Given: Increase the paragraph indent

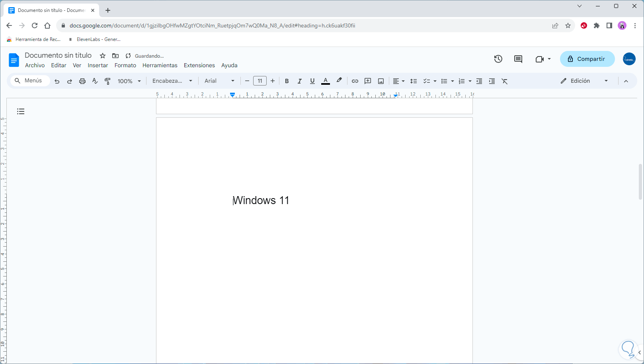Looking at the screenshot, I should pos(492,81).
